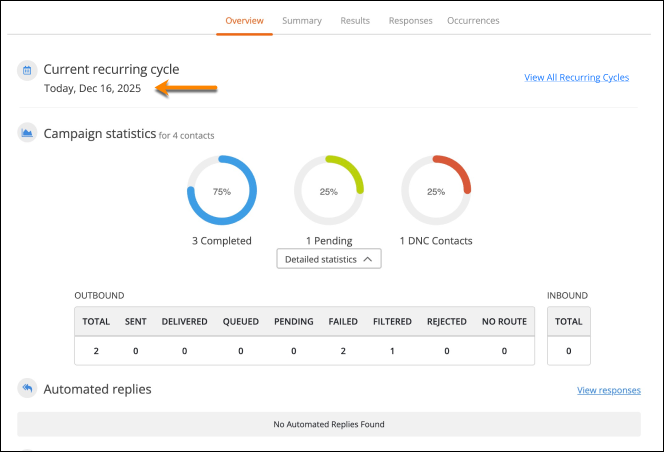Viewport: 664px width, 452px height.
Task: Select the Occurrences tab
Action: click(x=473, y=21)
